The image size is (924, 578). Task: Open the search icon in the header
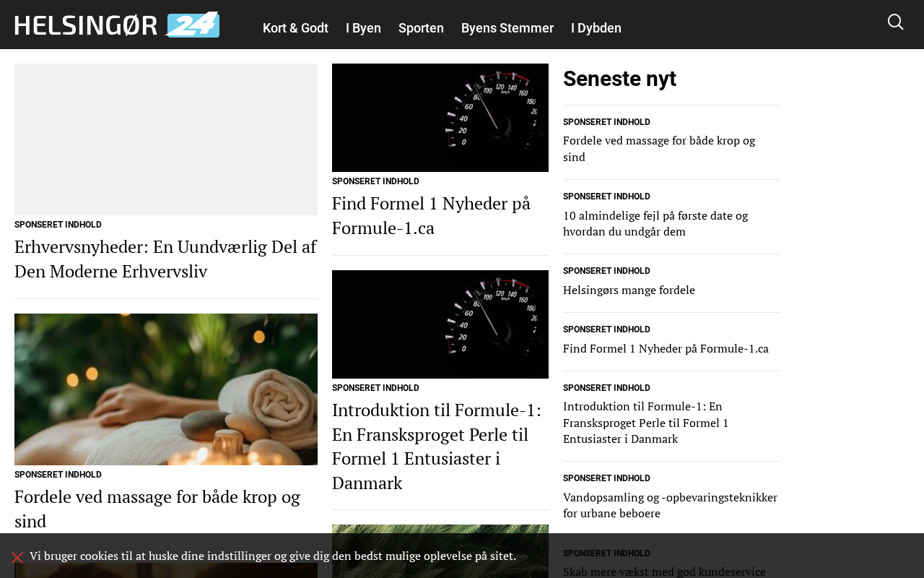click(x=895, y=22)
